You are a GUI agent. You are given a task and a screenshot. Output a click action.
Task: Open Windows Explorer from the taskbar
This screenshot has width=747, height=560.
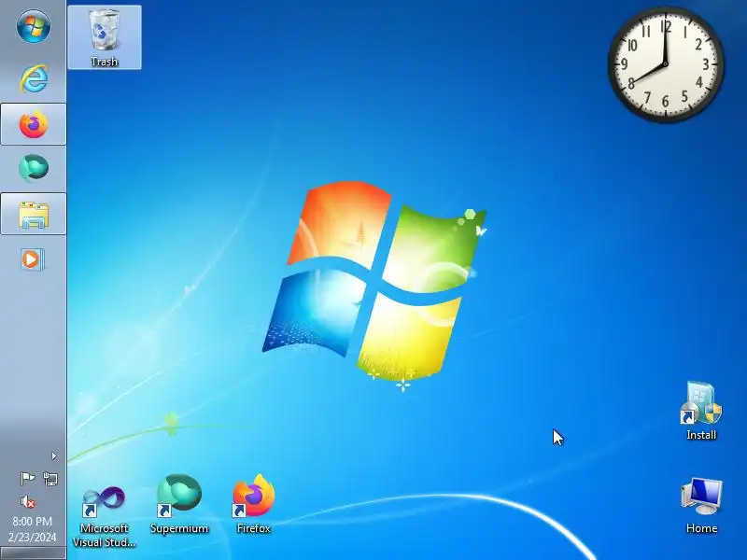pyautogui.click(x=34, y=214)
